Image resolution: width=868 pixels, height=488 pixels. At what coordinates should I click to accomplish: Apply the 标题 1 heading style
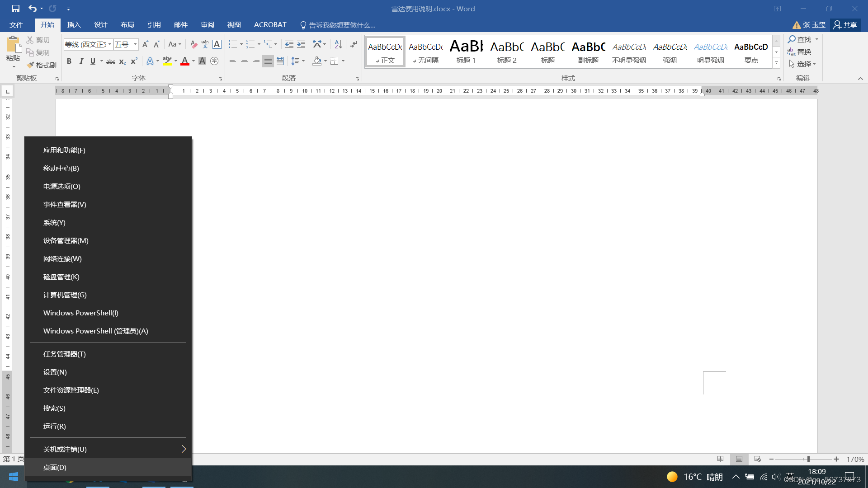click(466, 52)
